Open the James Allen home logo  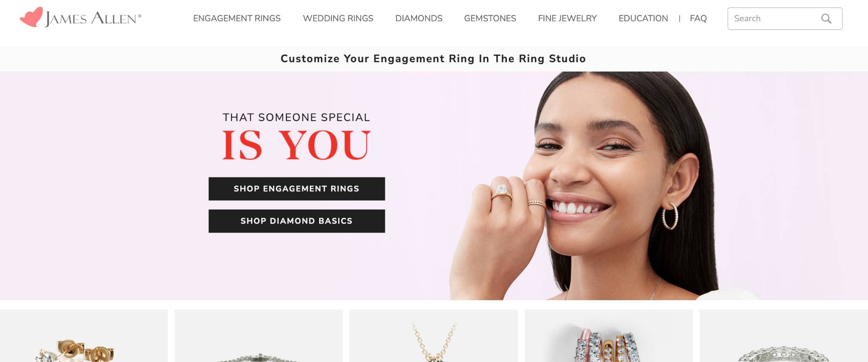[81, 18]
